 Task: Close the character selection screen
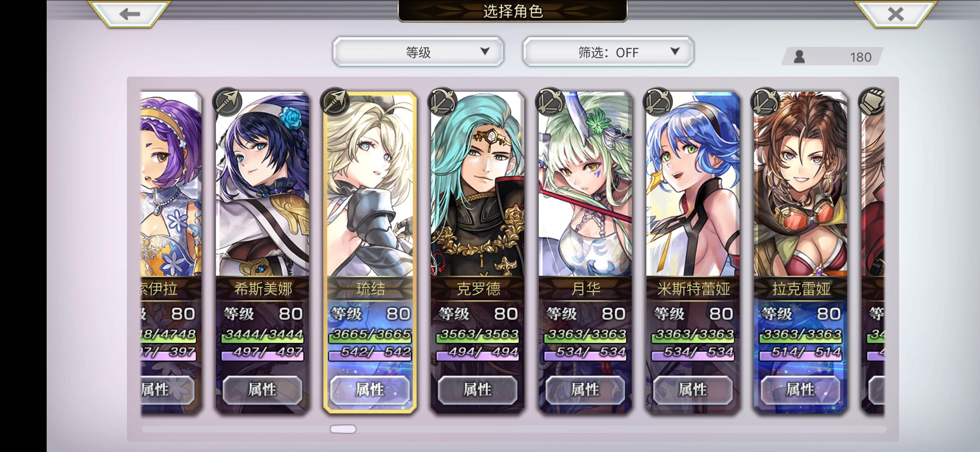(x=895, y=14)
